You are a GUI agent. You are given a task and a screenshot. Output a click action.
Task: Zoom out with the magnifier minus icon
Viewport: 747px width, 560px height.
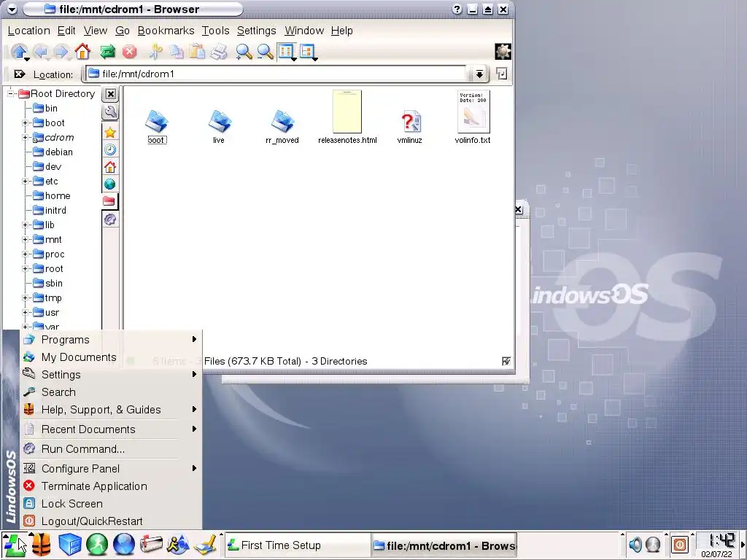point(265,52)
